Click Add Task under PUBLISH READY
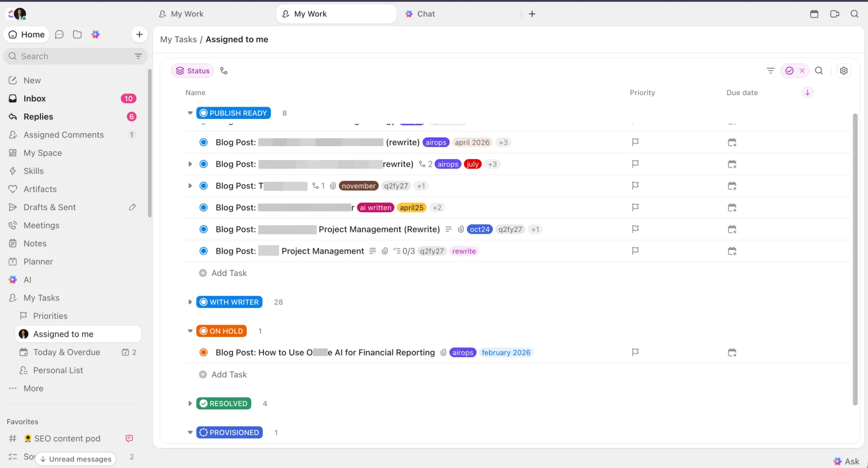This screenshot has width=868, height=468. pyautogui.click(x=223, y=273)
